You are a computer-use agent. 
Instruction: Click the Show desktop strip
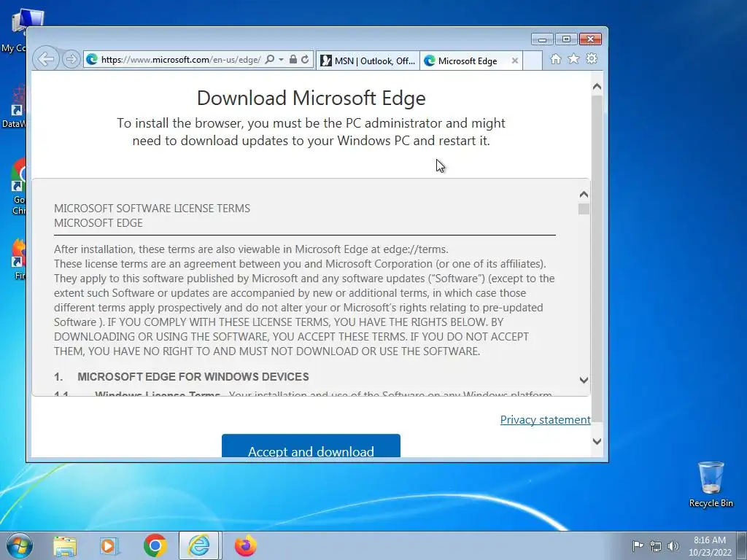pos(741,545)
